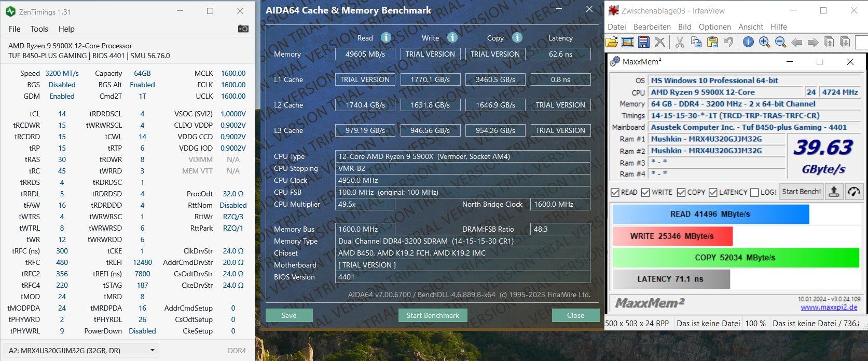Undo last action in IrfanView toolbar
868x361 pixels.
728,42
